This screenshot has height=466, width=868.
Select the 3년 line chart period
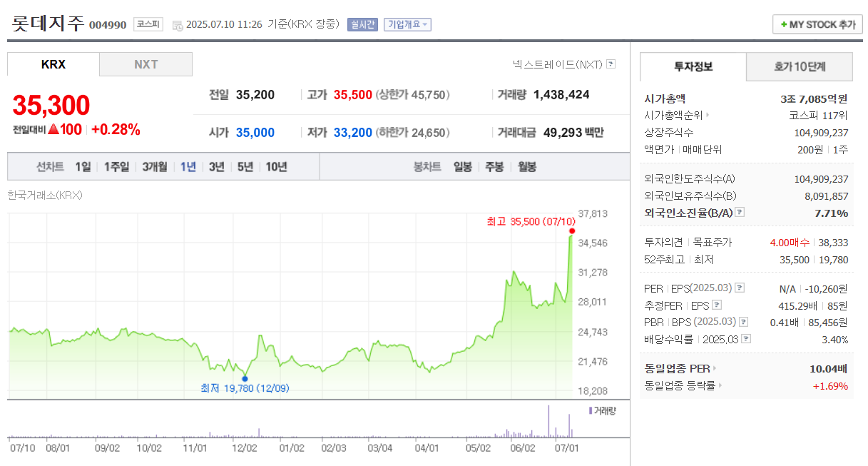tap(216, 167)
